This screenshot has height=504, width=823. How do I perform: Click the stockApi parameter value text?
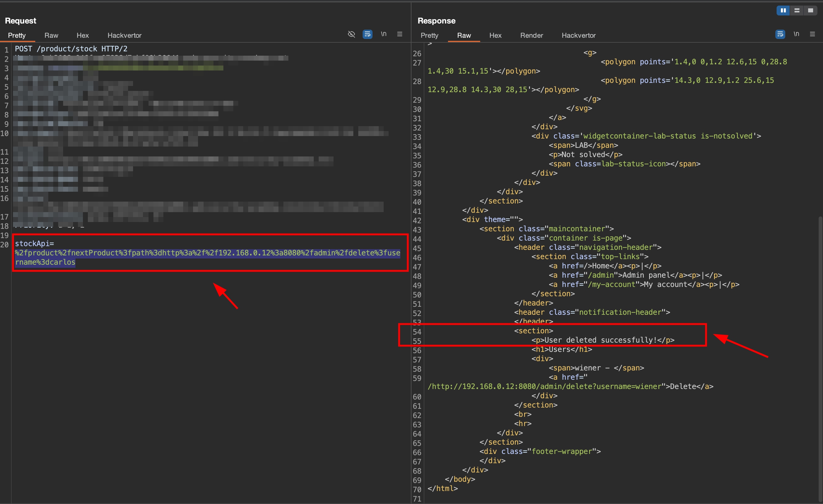pyautogui.click(x=207, y=253)
